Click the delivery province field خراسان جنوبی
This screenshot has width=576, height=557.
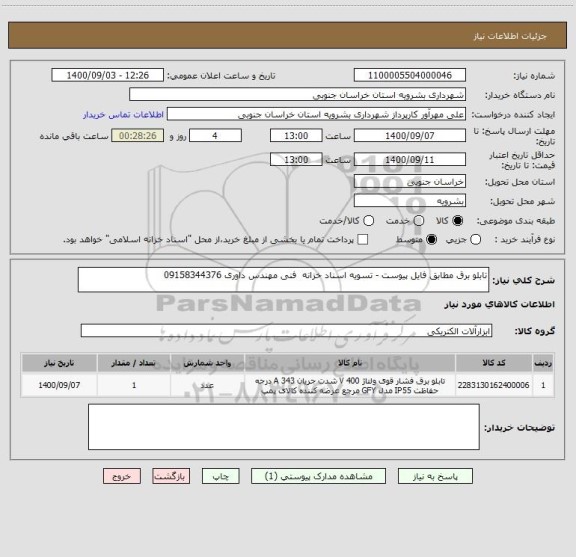point(410,182)
